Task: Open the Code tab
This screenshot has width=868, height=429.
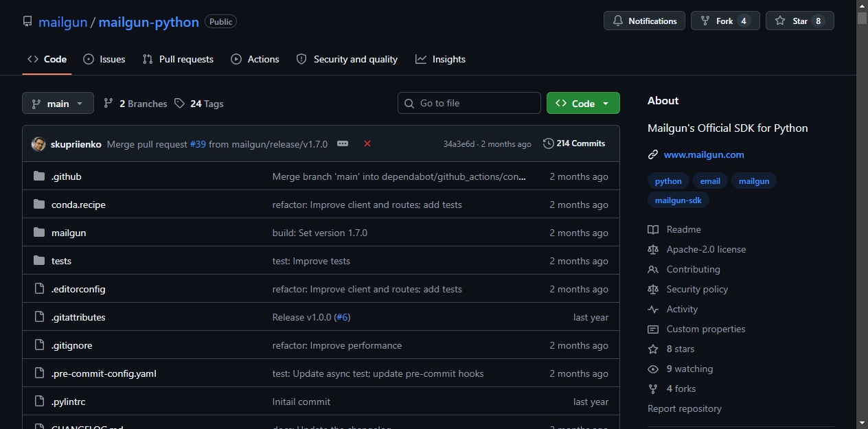Action: coord(47,59)
